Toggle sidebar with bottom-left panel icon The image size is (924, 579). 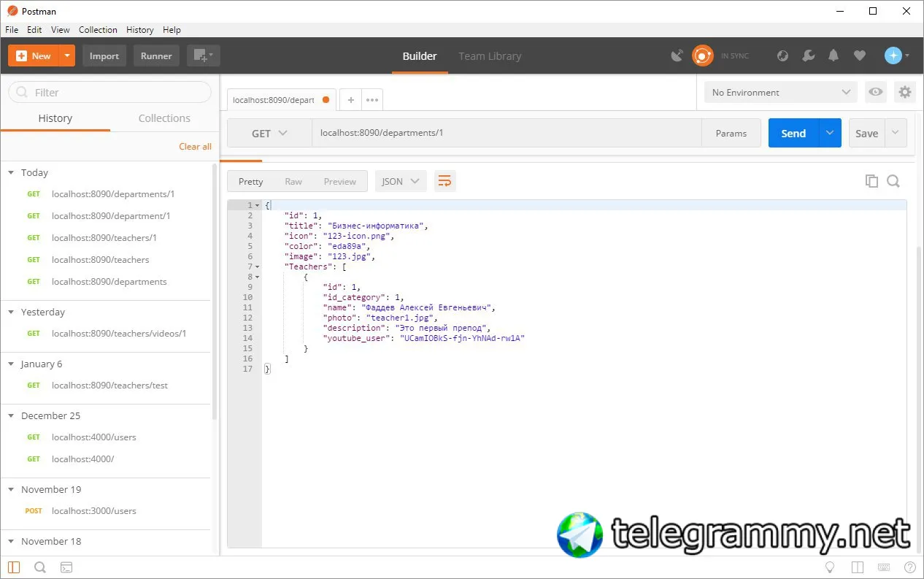tap(14, 567)
